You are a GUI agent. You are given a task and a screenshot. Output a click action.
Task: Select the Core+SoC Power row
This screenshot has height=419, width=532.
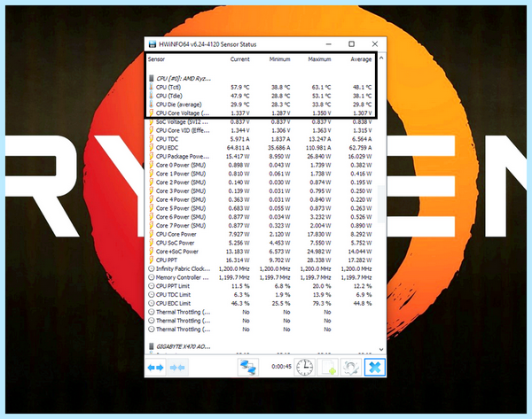click(x=261, y=252)
